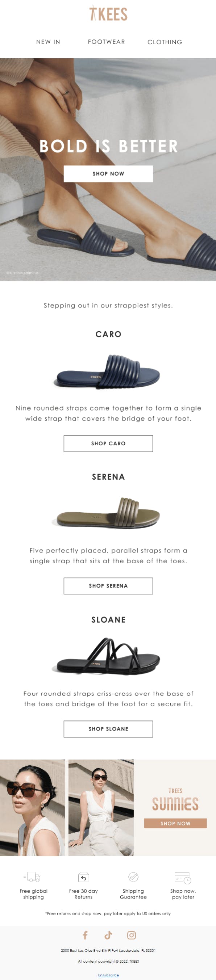Image resolution: width=216 pixels, height=980 pixels.
Task: Open the TikTok social icon
Action: coord(108,935)
